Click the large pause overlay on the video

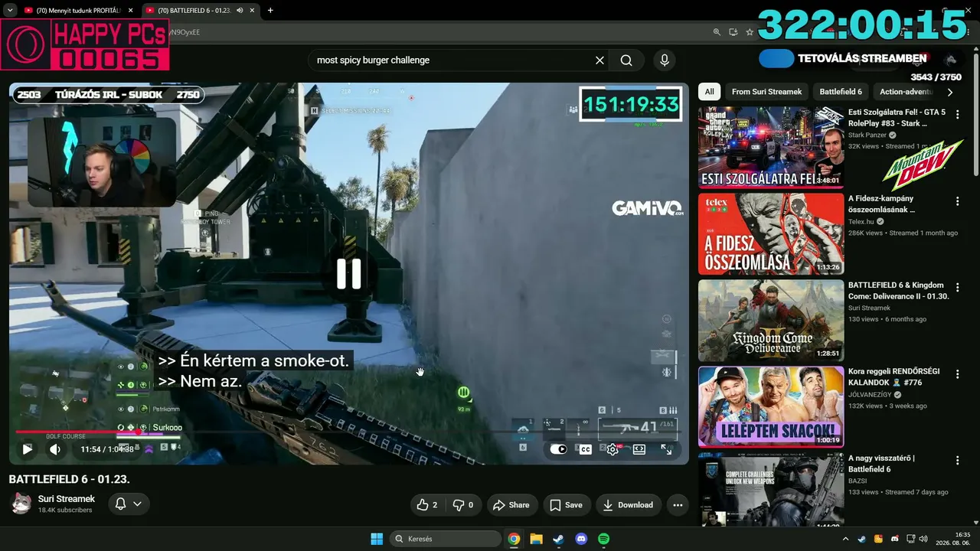[349, 273]
